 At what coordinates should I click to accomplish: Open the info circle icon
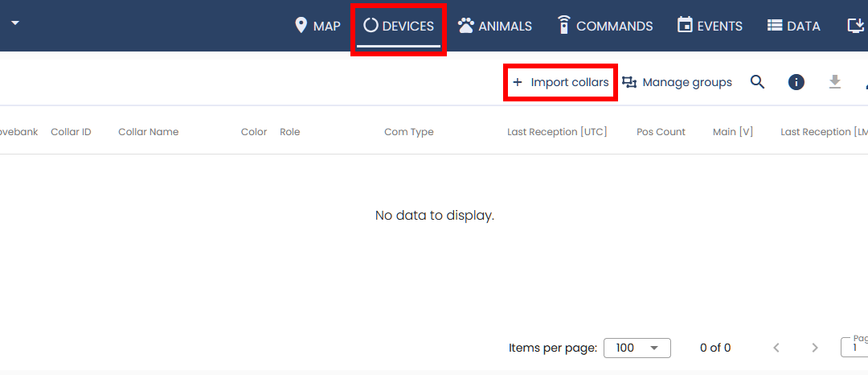click(796, 82)
